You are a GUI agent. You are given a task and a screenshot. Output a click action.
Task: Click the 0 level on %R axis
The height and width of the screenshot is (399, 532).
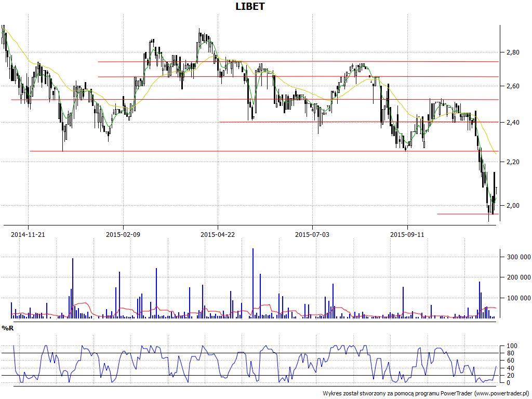point(508,383)
